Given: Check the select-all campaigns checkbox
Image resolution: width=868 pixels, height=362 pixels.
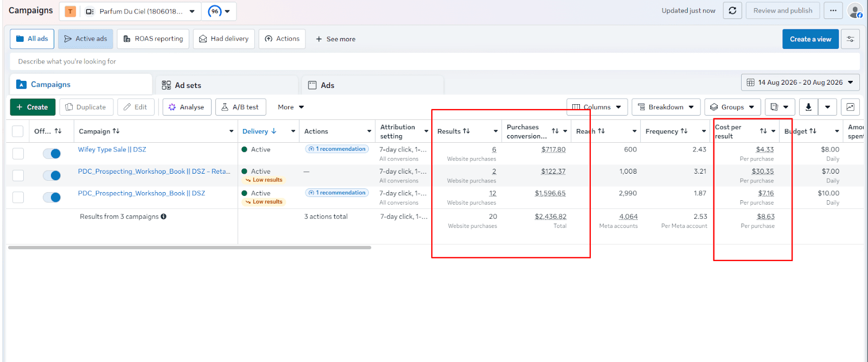Looking at the screenshot, I should point(18,131).
